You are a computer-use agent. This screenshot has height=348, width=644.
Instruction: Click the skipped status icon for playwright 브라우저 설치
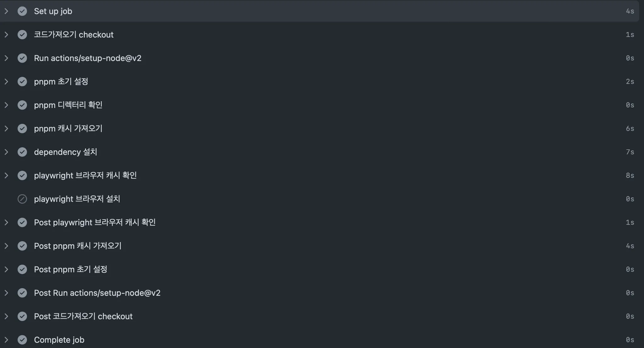pyautogui.click(x=22, y=199)
